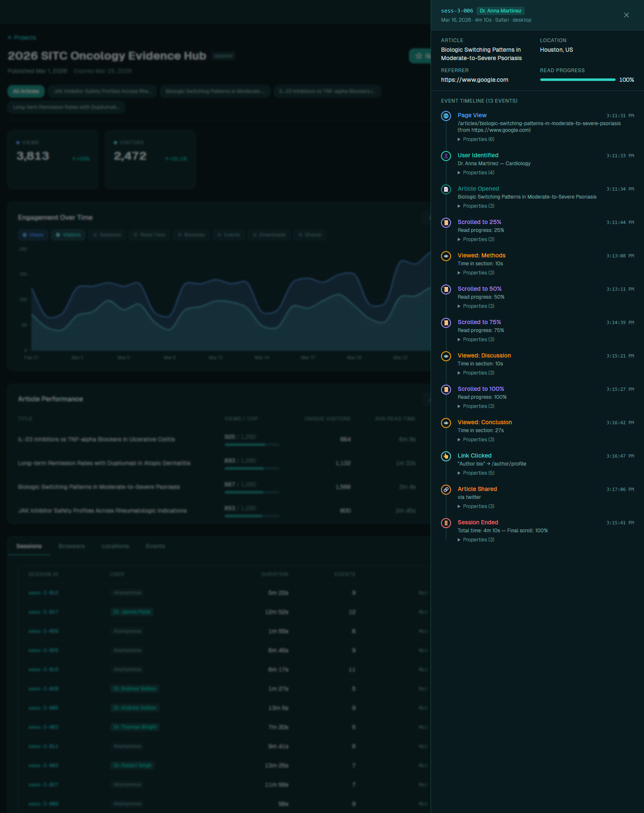Select the Viewed: Conclusion event title
The image size is (644, 813).
point(484,422)
